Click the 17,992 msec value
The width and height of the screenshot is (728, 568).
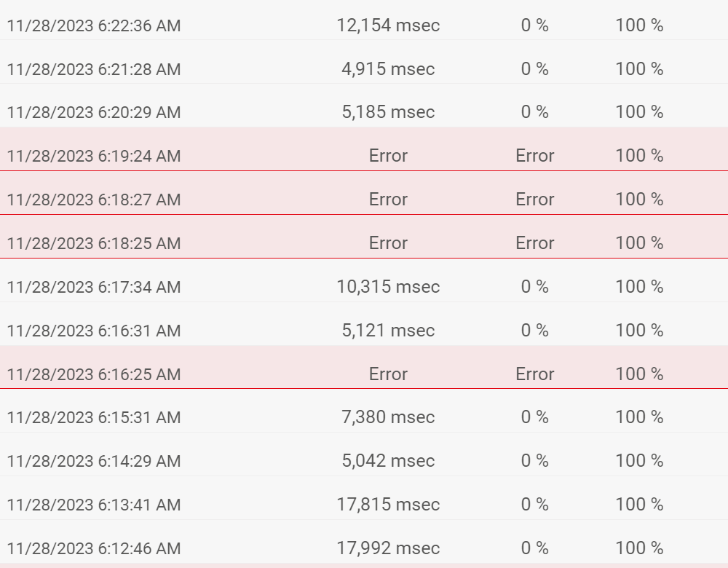(x=388, y=548)
